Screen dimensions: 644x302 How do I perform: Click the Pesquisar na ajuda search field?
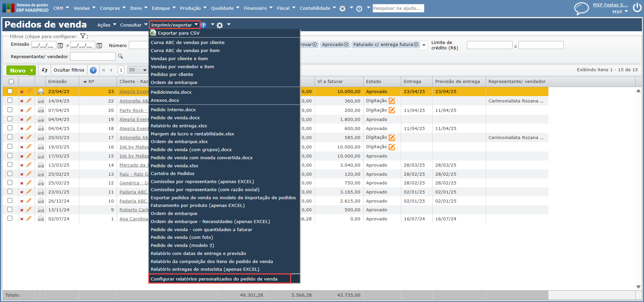point(398,8)
